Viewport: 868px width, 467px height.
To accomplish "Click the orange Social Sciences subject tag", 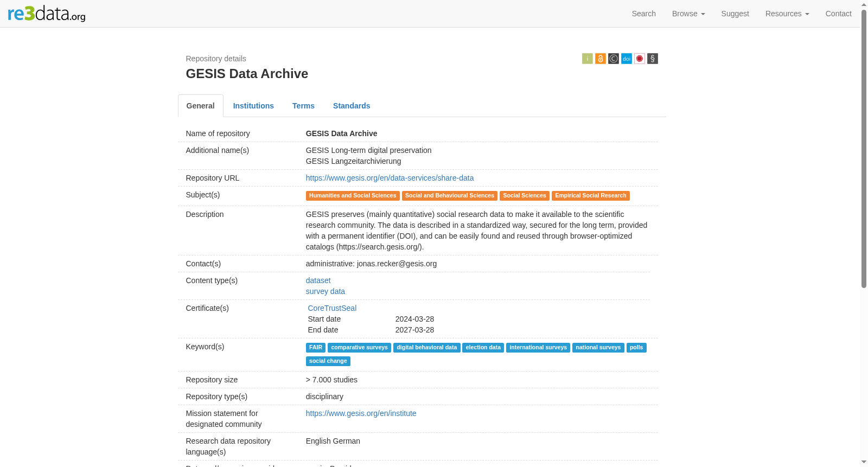I will coord(525,196).
